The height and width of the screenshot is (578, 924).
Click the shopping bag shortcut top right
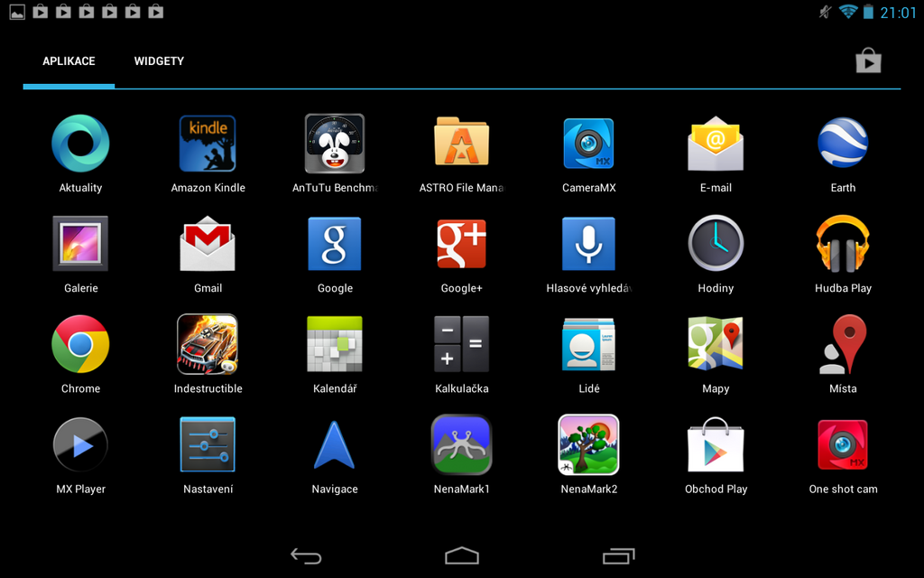(x=868, y=61)
